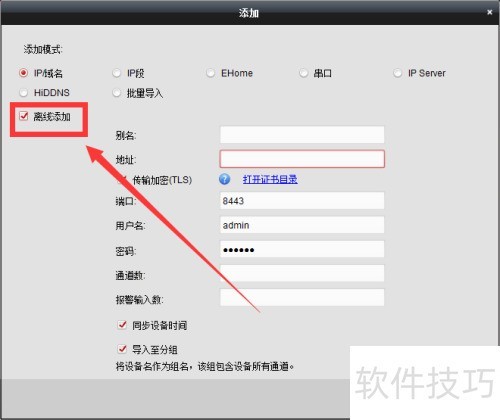Click the 密码 password field
This screenshot has width=500, height=420.
pyautogui.click(x=302, y=249)
